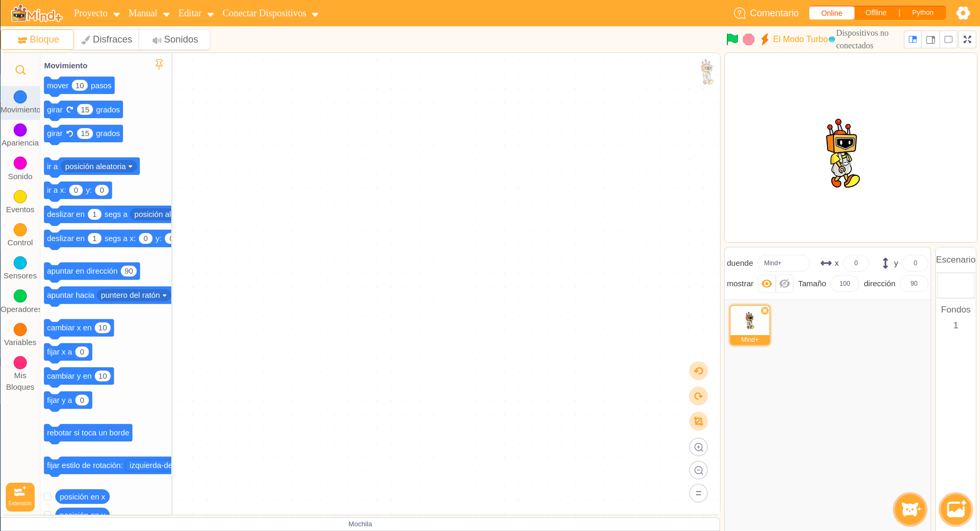Open the Conectar Dispositivos menu
Screen dimensions: 980x531
270,13
